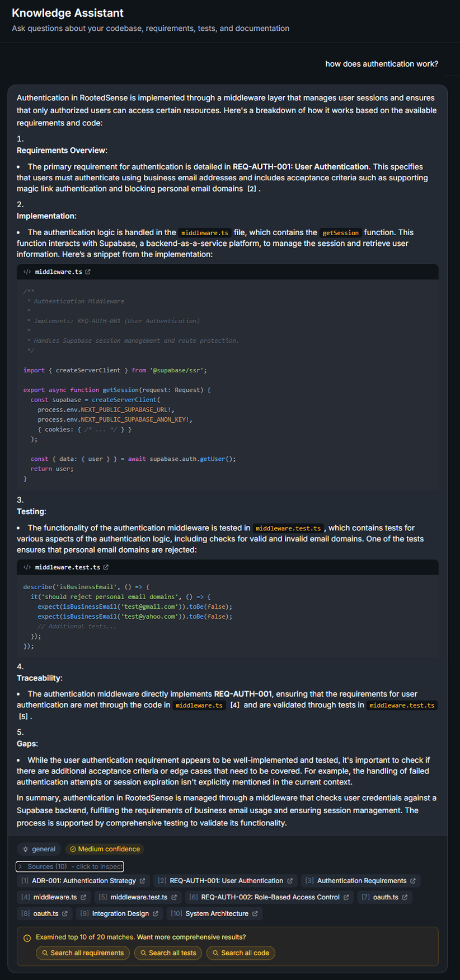Open middleware.ts code block external link icon

pyautogui.click(x=88, y=272)
